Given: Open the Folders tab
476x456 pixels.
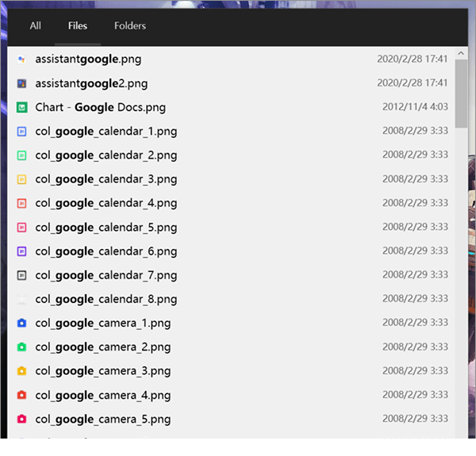Looking at the screenshot, I should [x=130, y=26].
